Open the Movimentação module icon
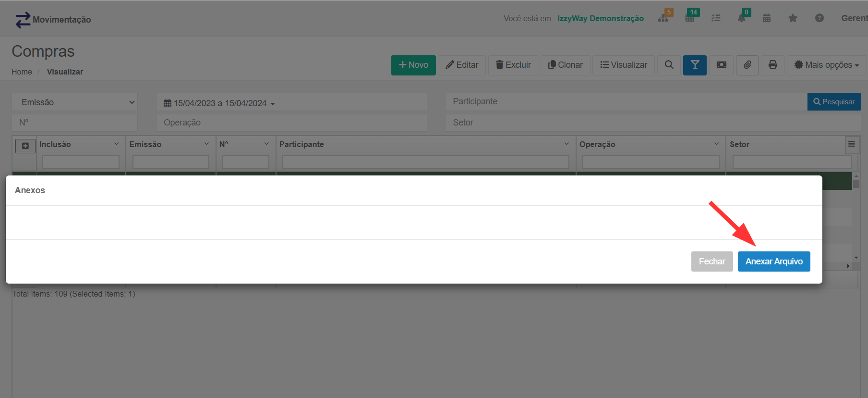The width and height of the screenshot is (868, 398). pos(23,20)
